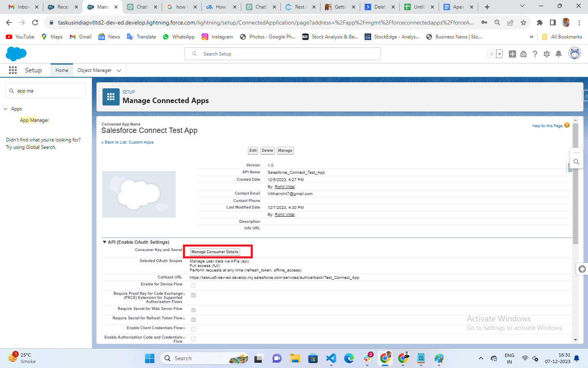Select the Object Manager tab
Image resolution: width=588 pixels, height=368 pixels.
(x=95, y=70)
